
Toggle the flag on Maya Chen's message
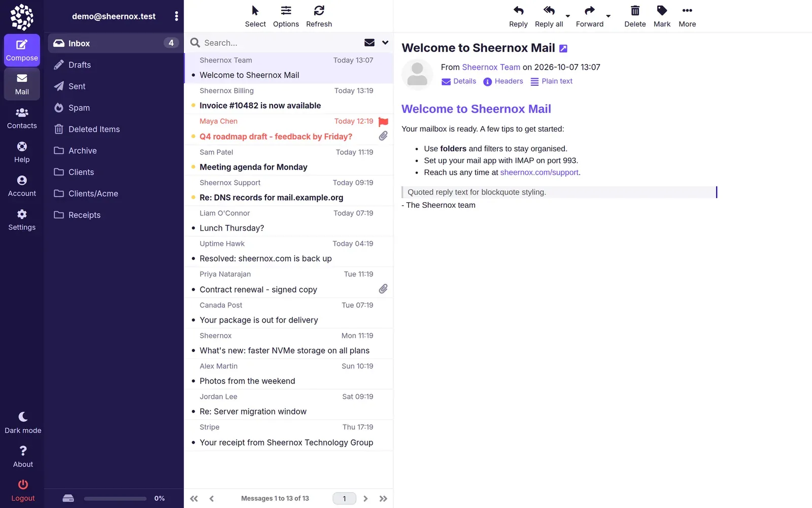coord(383,121)
